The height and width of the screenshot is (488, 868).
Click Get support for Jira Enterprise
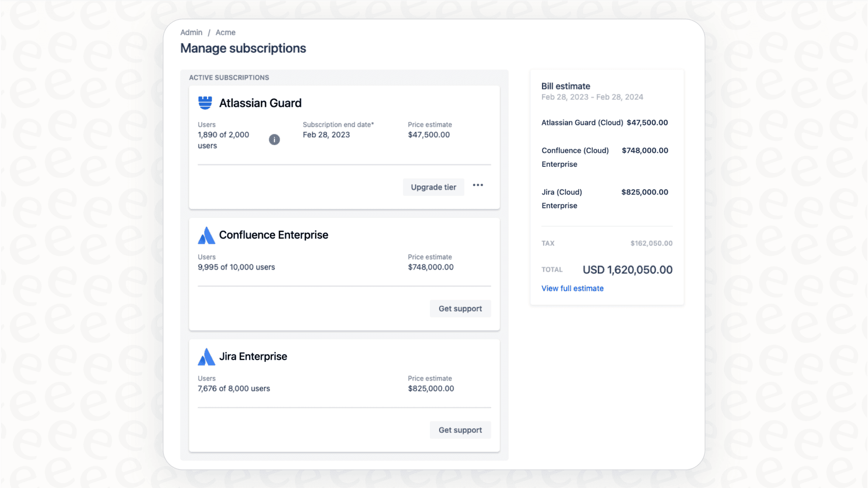[x=460, y=430]
